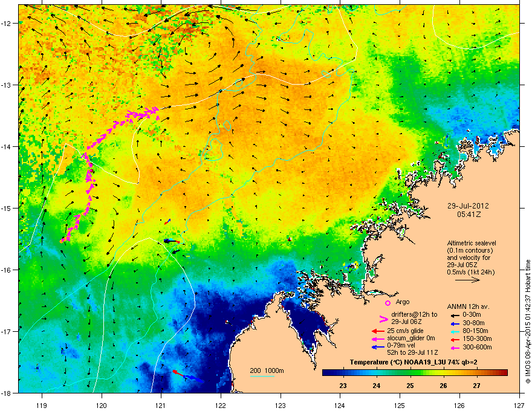Click the 25 colorbar tick label
This screenshot has width=532, height=411.
coord(410,386)
